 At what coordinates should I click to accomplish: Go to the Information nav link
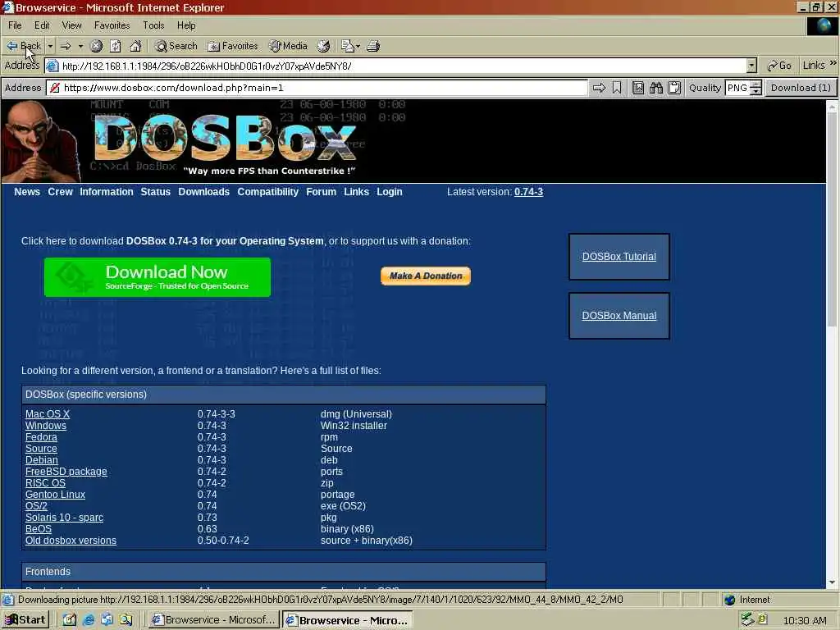(x=107, y=192)
